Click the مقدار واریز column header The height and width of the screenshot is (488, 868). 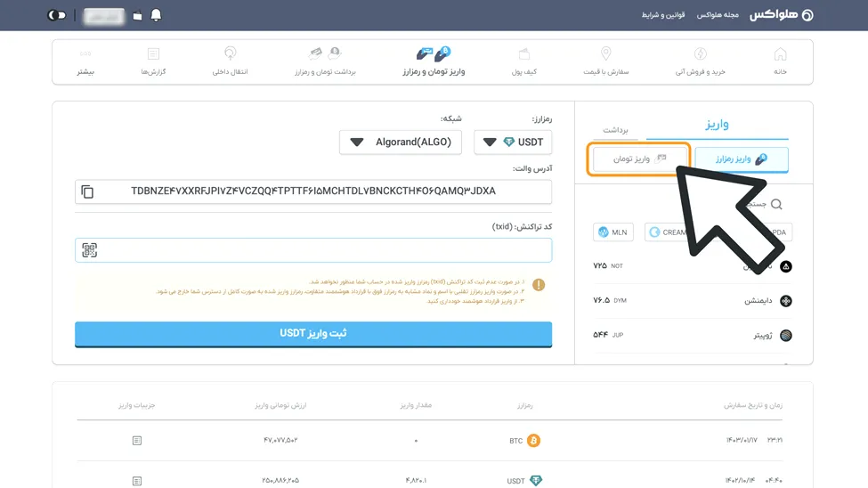tap(416, 405)
